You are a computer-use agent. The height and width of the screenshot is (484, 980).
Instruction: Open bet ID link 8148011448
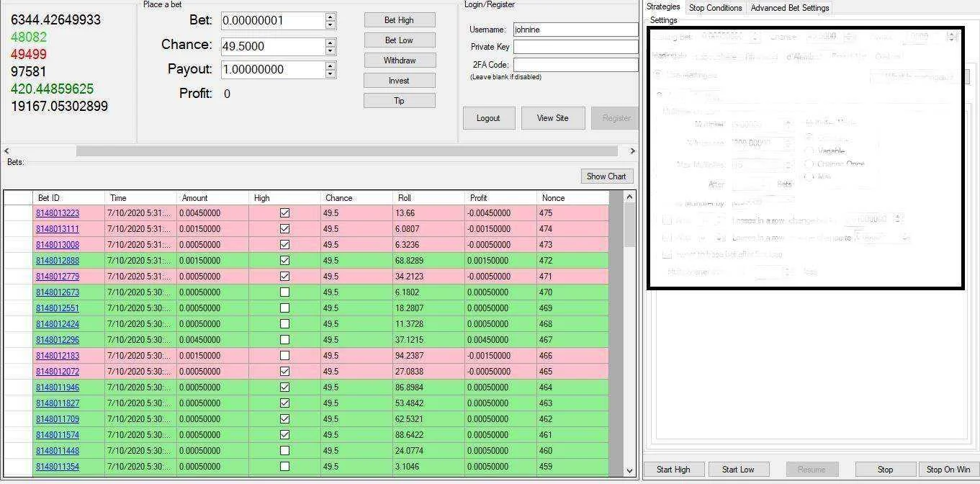pos(58,451)
